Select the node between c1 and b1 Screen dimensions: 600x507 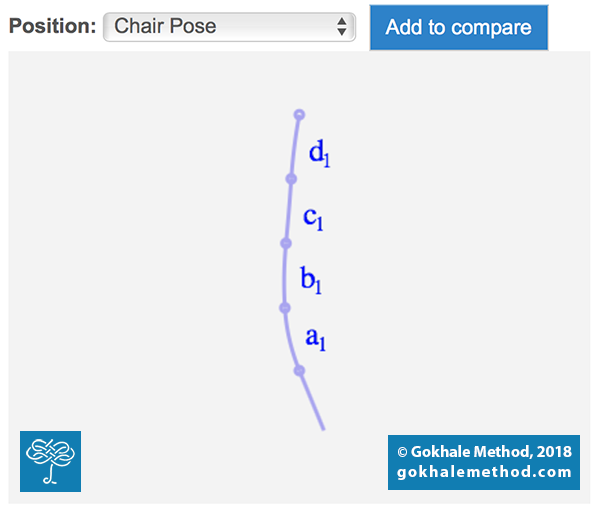[286, 243]
